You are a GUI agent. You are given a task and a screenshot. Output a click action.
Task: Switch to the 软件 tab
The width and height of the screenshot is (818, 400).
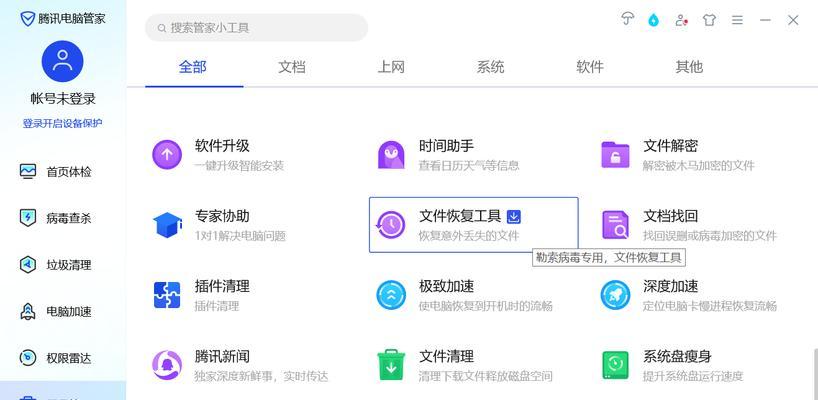point(590,67)
